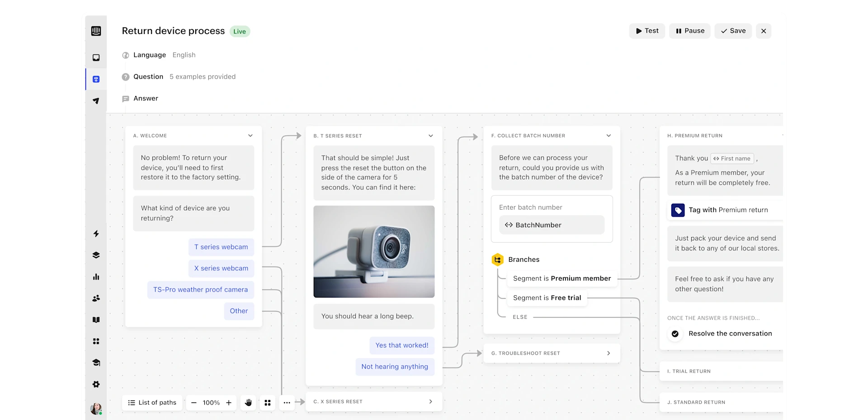The width and height of the screenshot is (868, 420).
Task: Select the bot automation icon in sidebar
Action: 96,79
